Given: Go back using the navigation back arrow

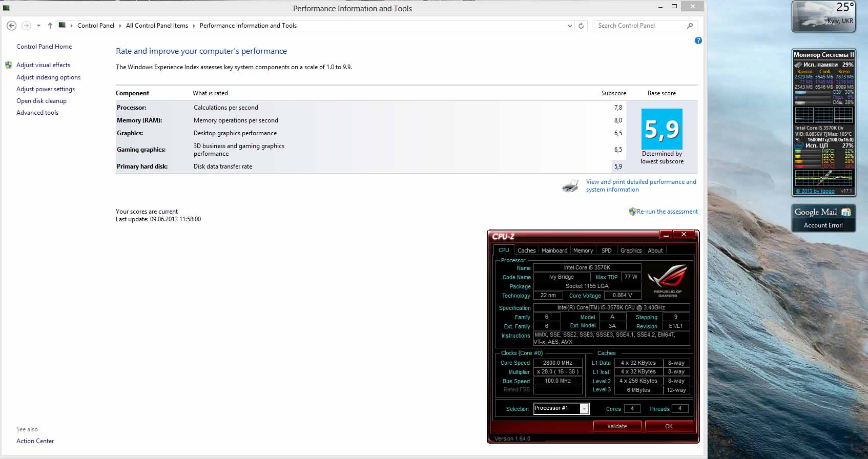Looking at the screenshot, I should (x=11, y=26).
